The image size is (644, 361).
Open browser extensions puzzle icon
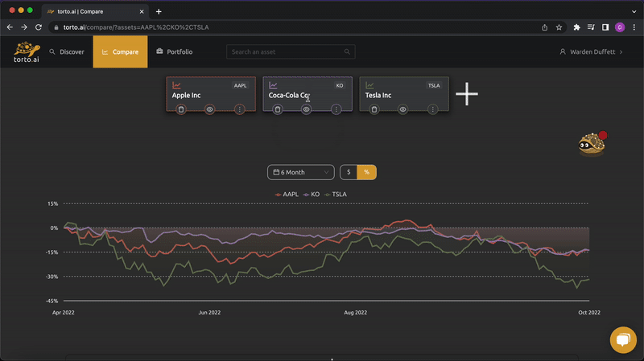[x=576, y=27]
